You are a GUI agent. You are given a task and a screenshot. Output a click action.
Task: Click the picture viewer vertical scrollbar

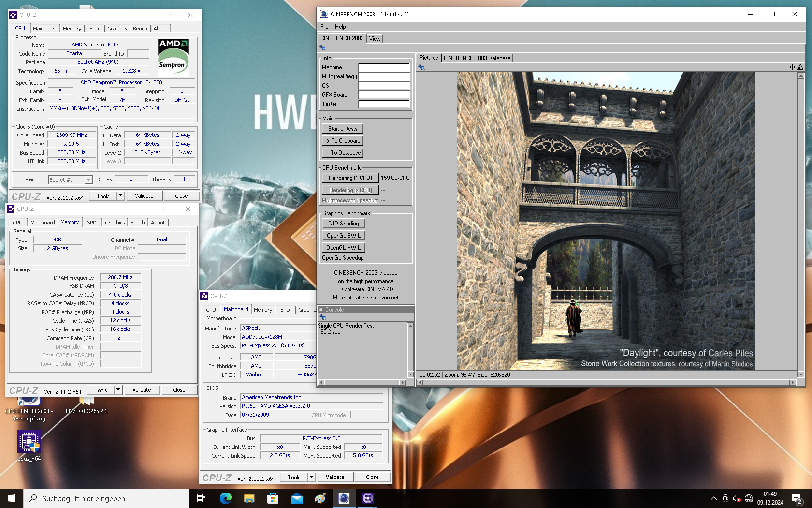tap(800, 225)
